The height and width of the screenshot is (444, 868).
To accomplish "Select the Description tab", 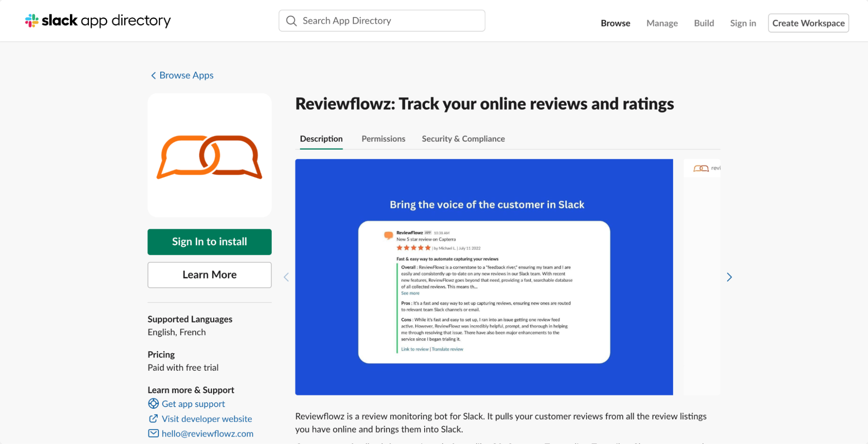I will tap(321, 139).
